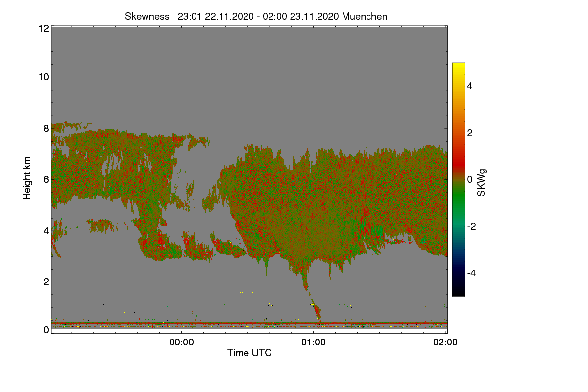The image size is (588, 392).
Task: Click the black bottom of the colorbar
Action: (458, 292)
